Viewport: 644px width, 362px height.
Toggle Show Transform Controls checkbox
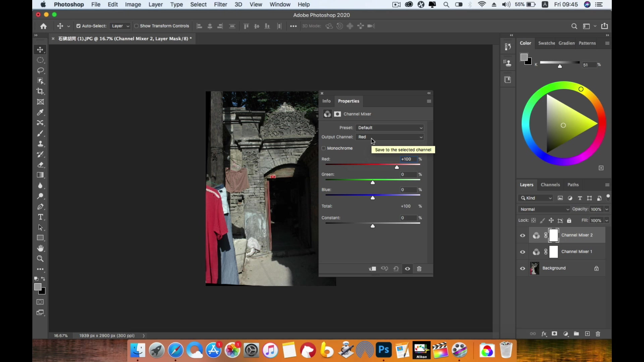click(137, 26)
